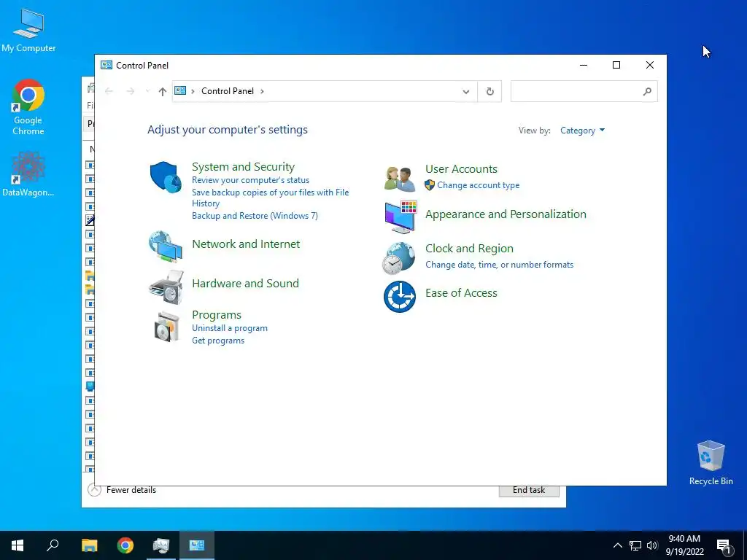Open the View by Category dropdown
747x560 pixels.
coord(582,131)
